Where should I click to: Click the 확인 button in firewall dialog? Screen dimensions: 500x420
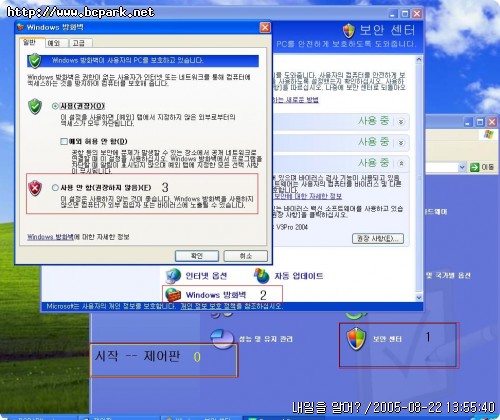tap(197, 256)
